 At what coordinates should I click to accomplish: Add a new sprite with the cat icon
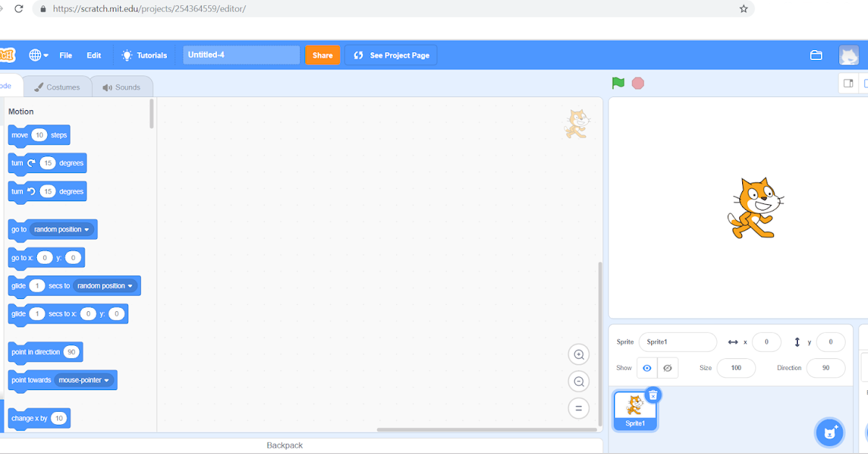pos(829,432)
